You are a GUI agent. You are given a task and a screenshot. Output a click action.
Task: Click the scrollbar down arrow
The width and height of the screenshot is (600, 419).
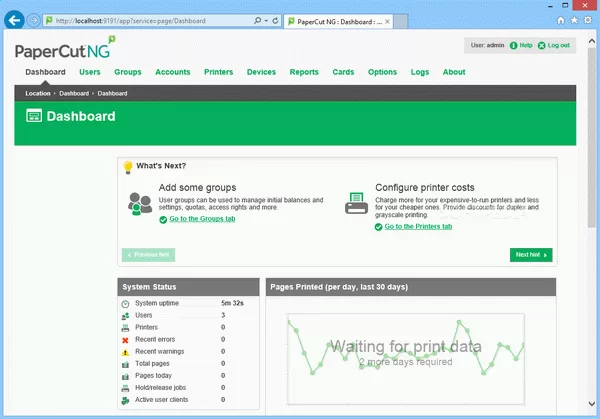pos(592,404)
